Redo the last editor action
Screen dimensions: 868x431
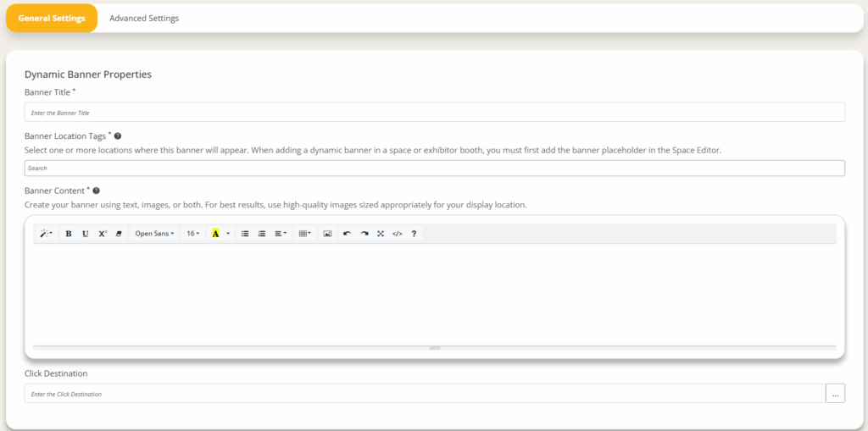click(x=364, y=234)
